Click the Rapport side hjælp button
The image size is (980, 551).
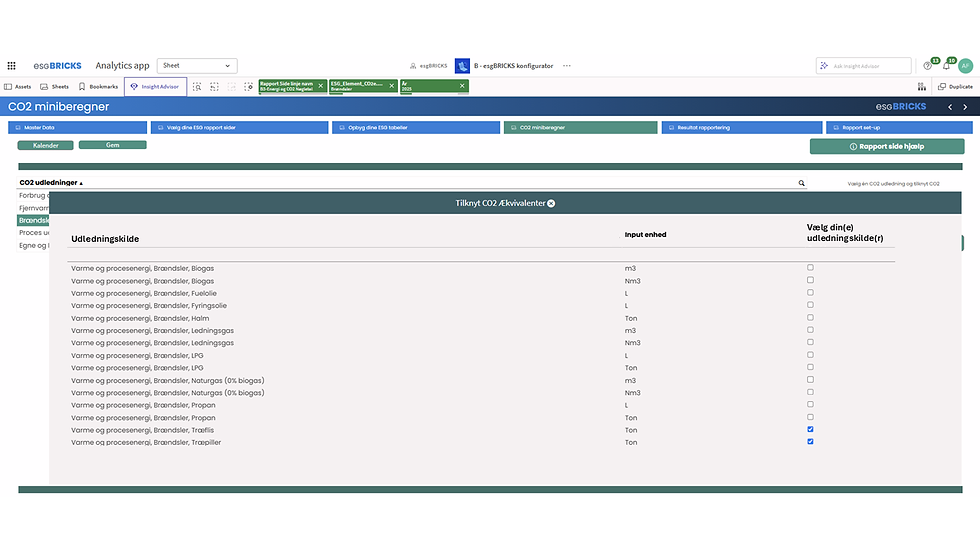click(887, 146)
